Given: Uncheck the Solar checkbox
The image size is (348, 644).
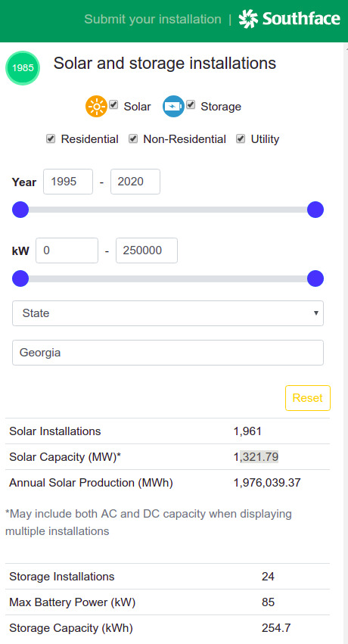Looking at the screenshot, I should point(113,104).
